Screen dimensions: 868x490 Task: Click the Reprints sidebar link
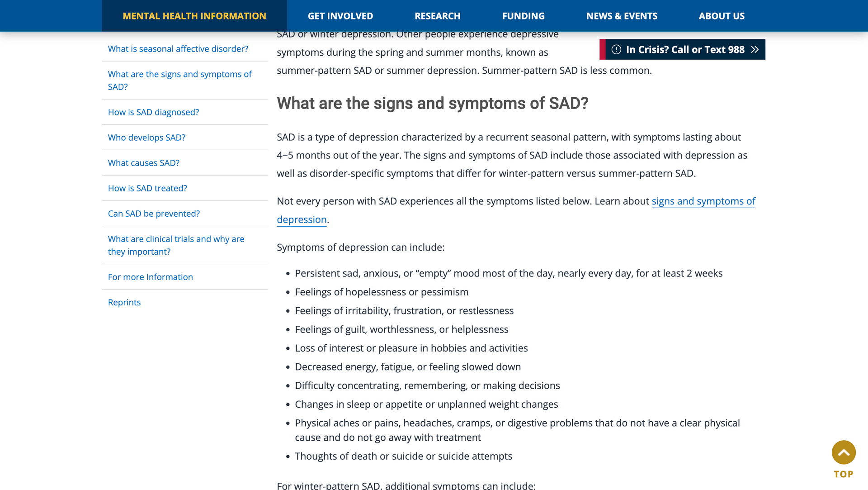pos(124,302)
